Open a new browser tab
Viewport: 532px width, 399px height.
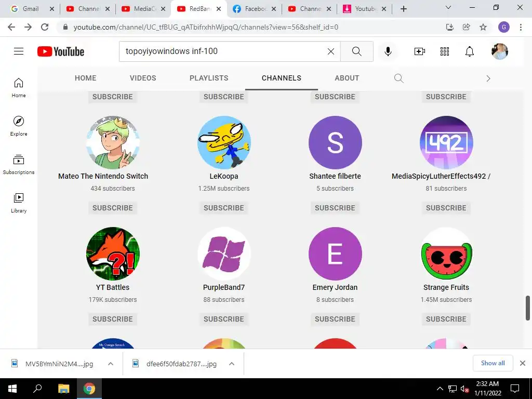[403, 9]
